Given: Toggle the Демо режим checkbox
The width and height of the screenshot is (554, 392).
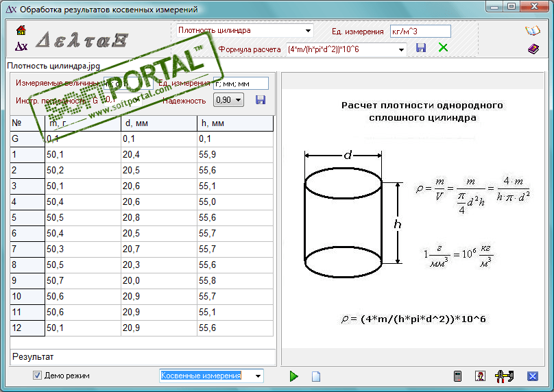Looking at the screenshot, I should 37,376.
